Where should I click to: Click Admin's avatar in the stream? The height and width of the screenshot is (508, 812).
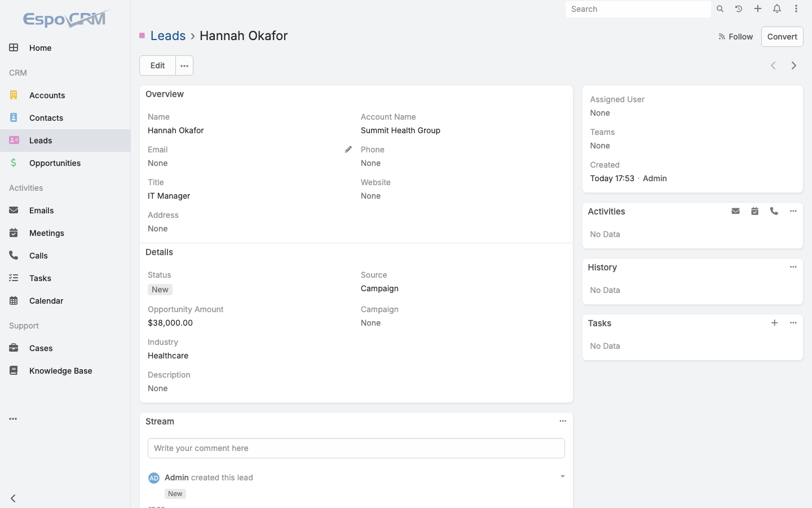pos(154,478)
